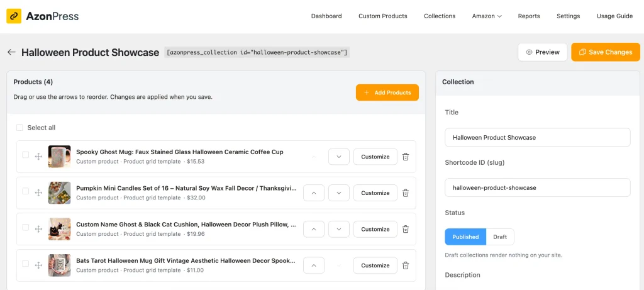Viewport: 644px width, 290px height.
Task: Delete the Spooky Ghost Mug product
Action: coord(406,157)
